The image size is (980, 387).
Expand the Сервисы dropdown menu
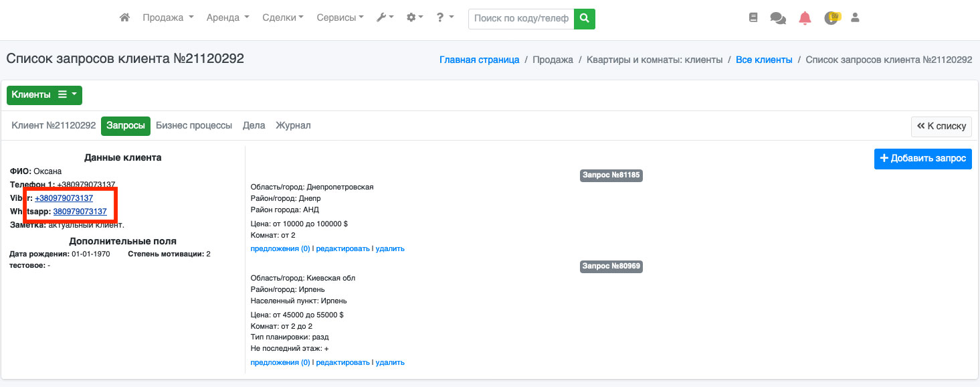click(340, 18)
